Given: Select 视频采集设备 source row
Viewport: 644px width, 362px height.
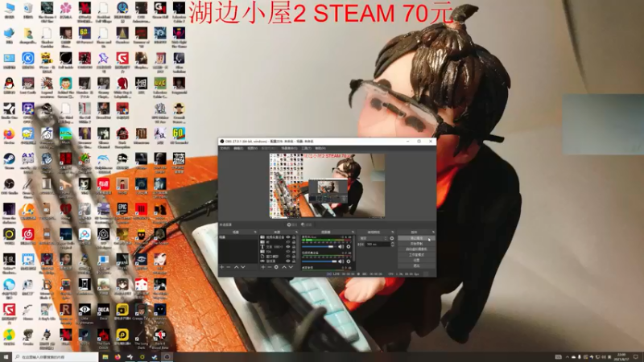Looking at the screenshot, I should pos(278,237).
